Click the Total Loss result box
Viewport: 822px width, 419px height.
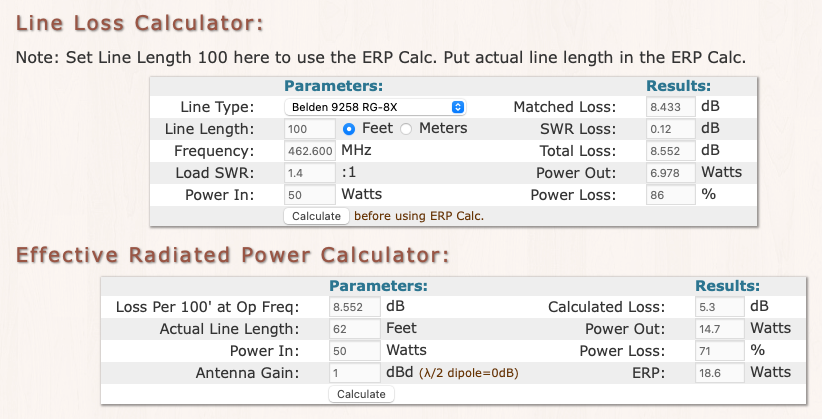(670, 151)
